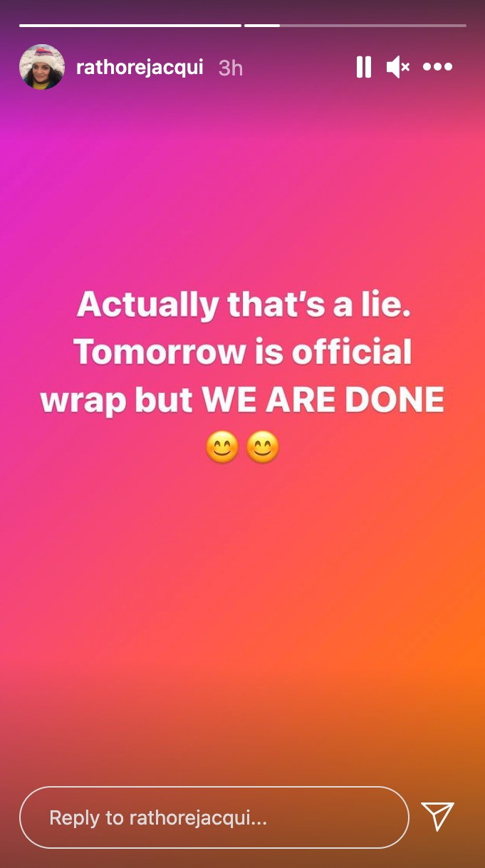Open the three-dot more options menu
The width and height of the screenshot is (485, 868).
pyautogui.click(x=437, y=68)
